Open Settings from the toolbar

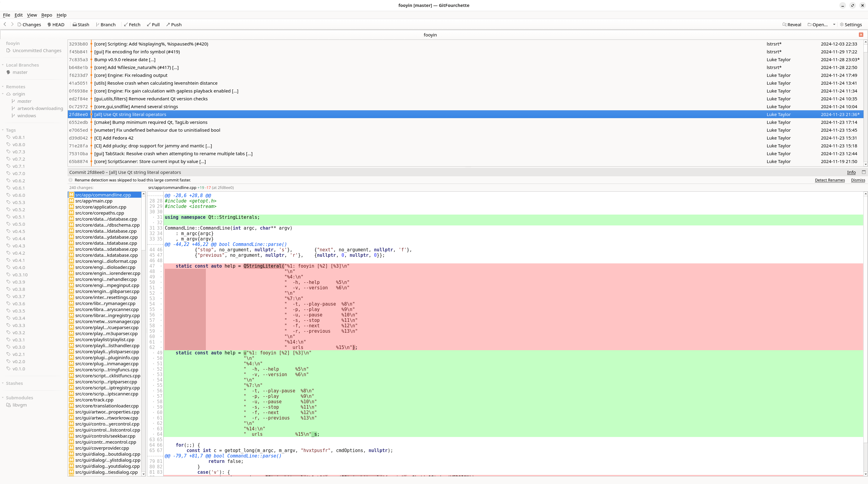(x=851, y=25)
